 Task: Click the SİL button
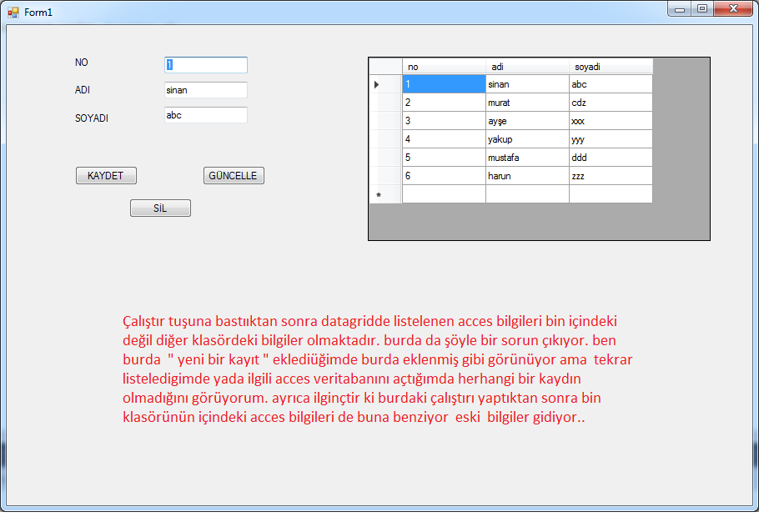coord(160,208)
